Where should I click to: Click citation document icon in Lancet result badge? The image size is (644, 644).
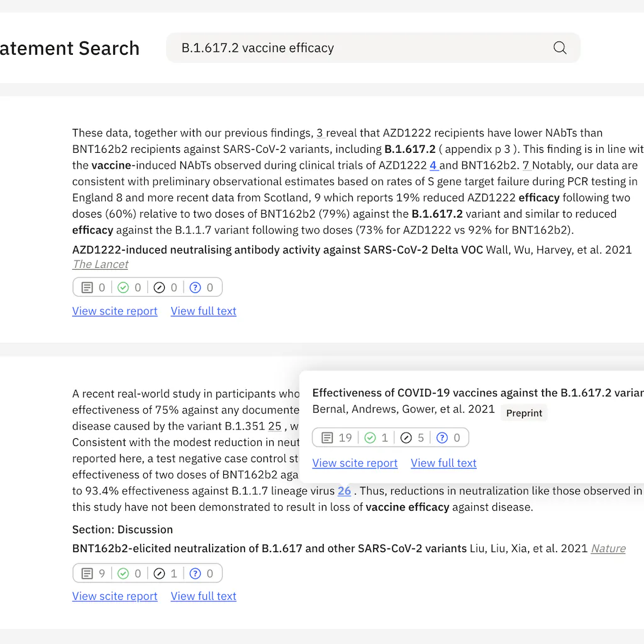pyautogui.click(x=87, y=287)
